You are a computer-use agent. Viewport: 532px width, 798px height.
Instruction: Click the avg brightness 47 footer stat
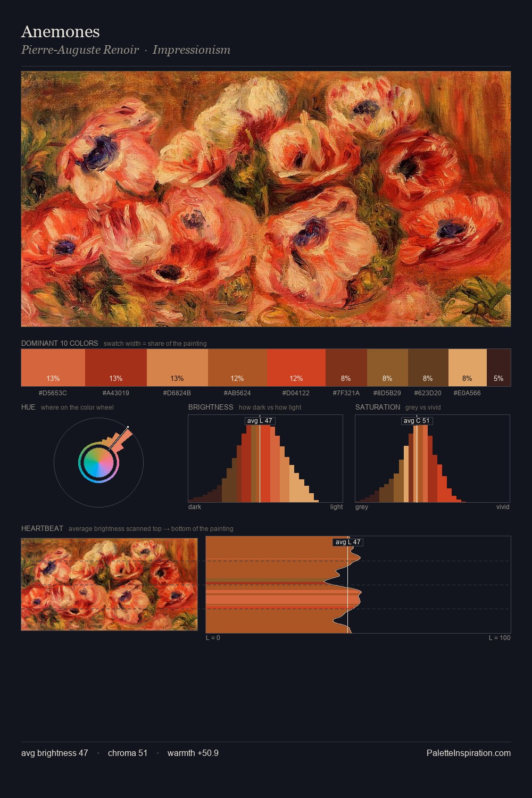click(55, 753)
